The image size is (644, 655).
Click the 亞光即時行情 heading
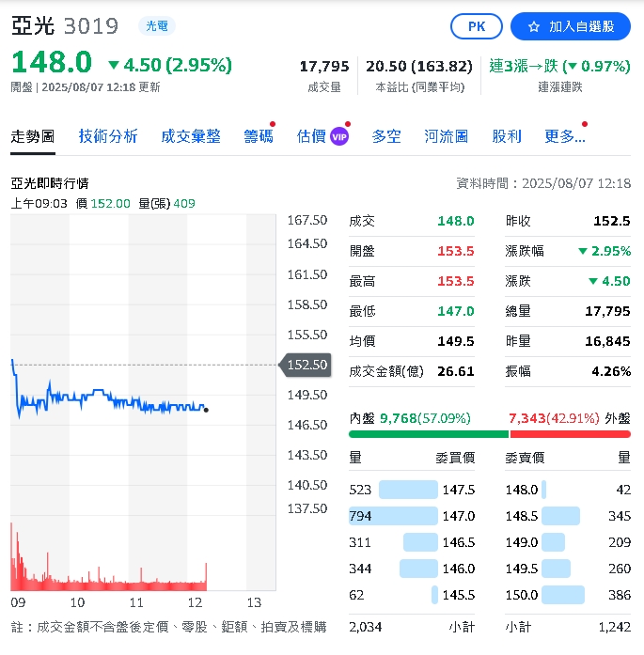[x=50, y=183]
